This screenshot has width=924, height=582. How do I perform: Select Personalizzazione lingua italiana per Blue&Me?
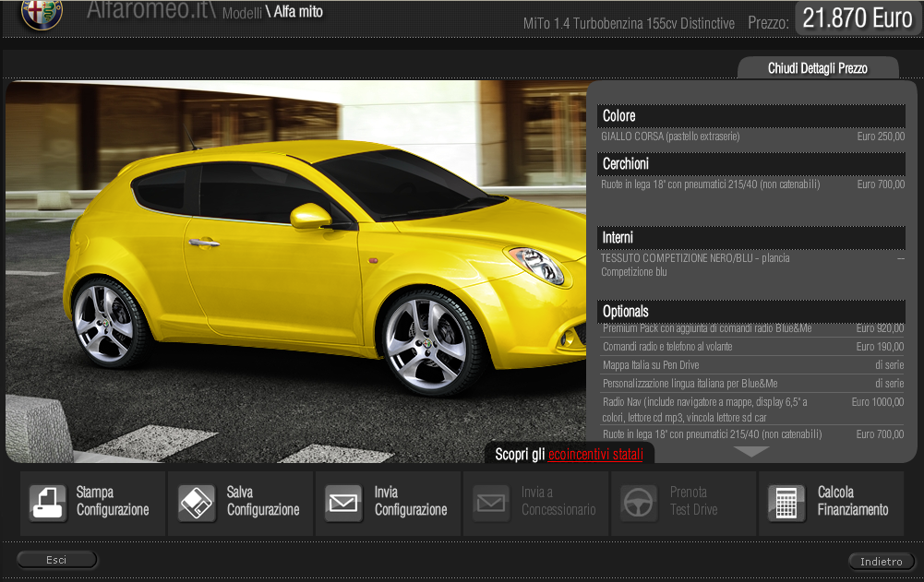coord(752,384)
